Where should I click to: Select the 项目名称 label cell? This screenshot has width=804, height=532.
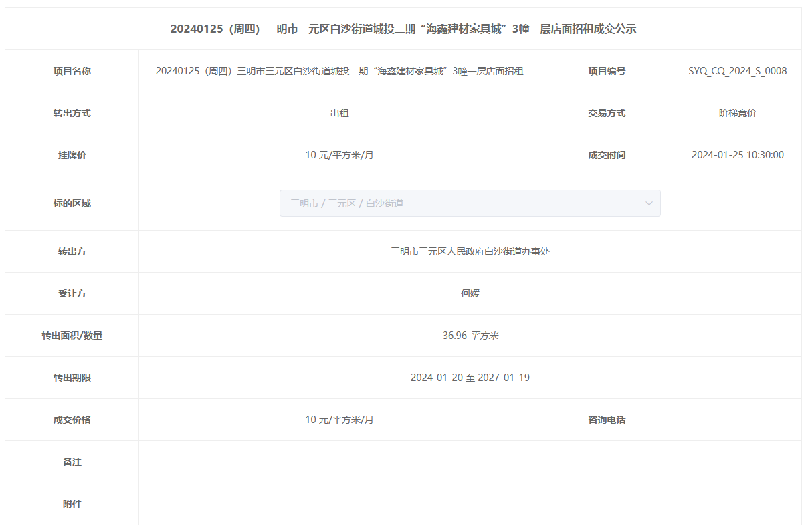(72, 71)
